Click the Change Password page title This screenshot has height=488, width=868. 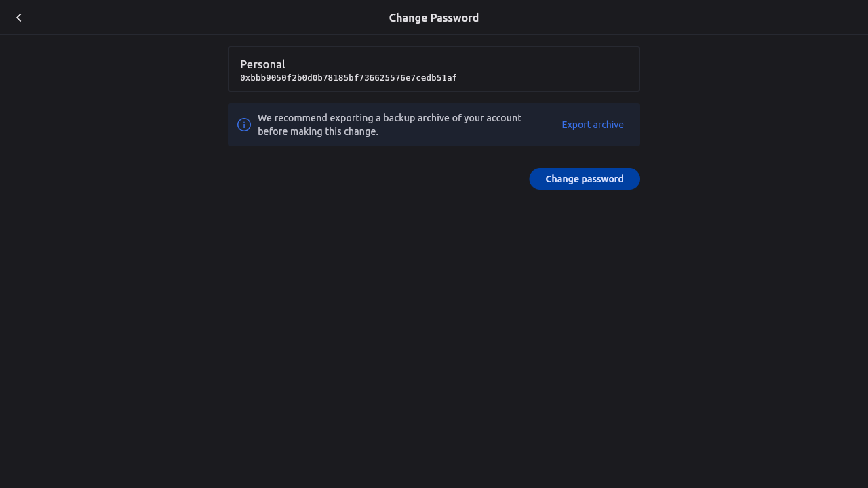(433, 18)
